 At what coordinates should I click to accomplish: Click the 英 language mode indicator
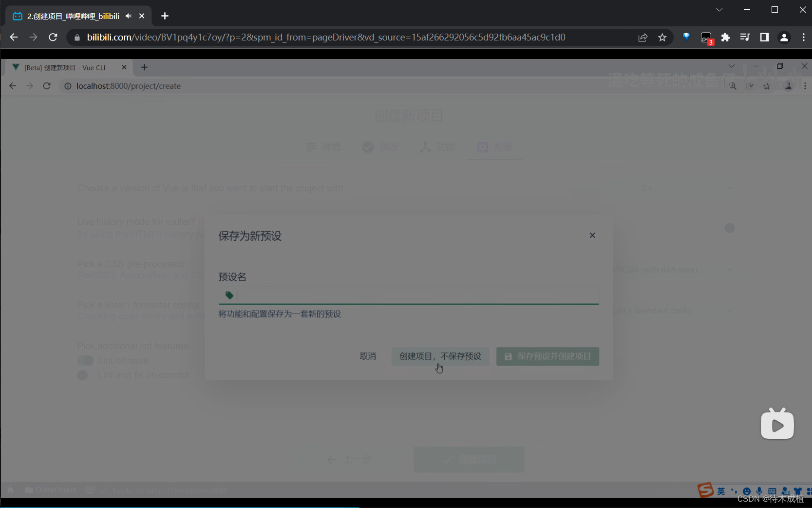tap(721, 491)
